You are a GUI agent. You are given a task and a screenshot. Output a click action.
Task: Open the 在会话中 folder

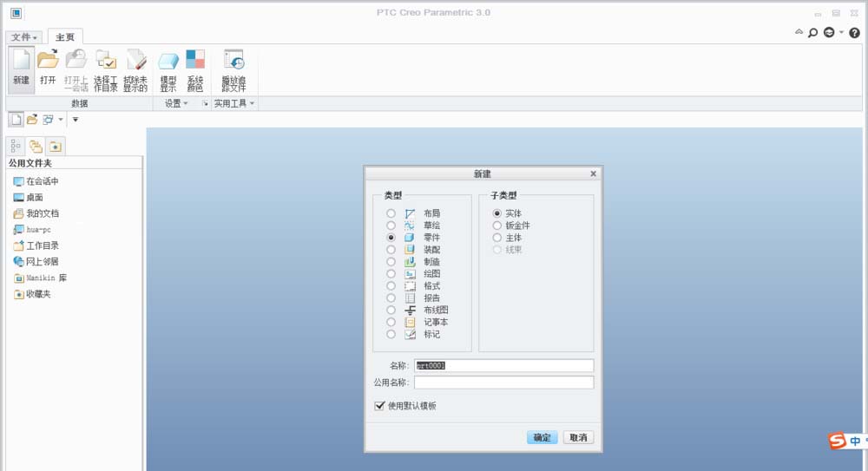click(36, 181)
